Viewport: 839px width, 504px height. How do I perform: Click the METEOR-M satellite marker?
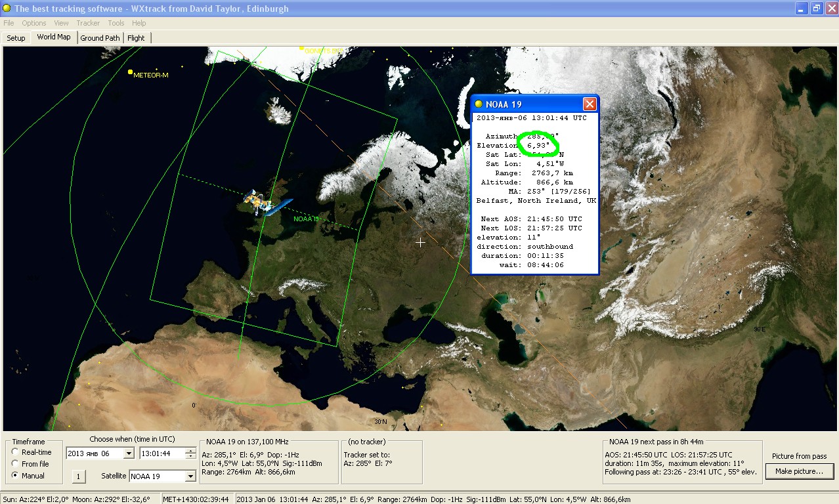(131, 72)
